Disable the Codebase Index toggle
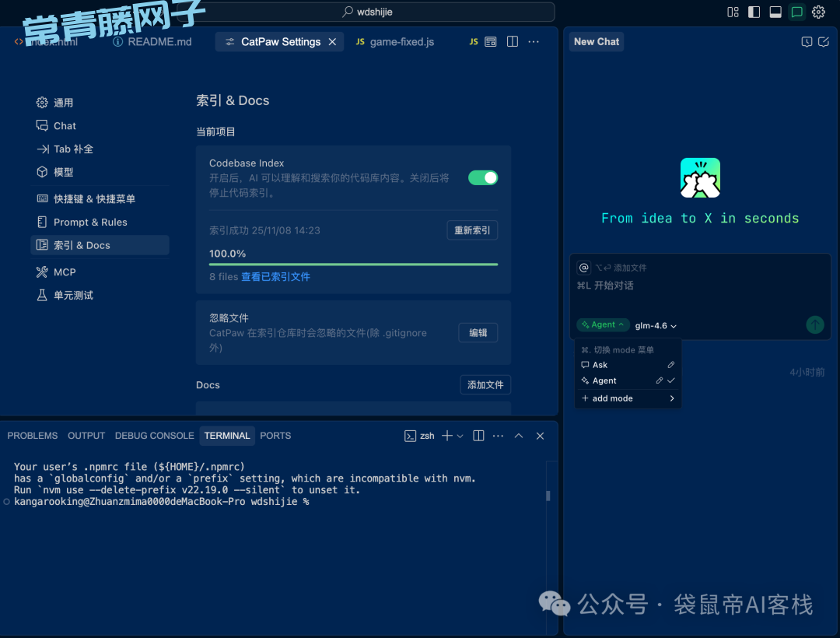 point(483,177)
